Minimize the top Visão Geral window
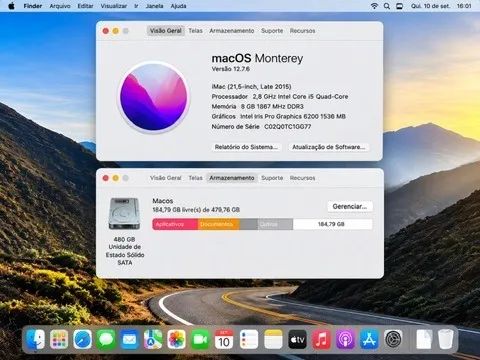 (116, 31)
